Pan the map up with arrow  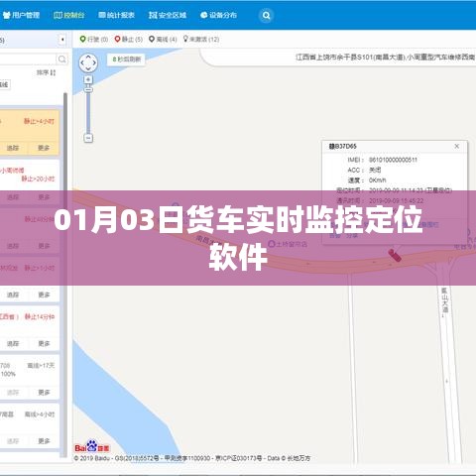[x=88, y=57]
